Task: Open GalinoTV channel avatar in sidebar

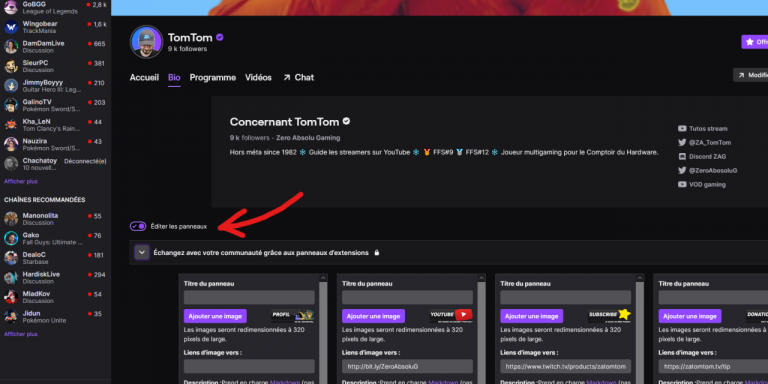Action: coord(11,105)
